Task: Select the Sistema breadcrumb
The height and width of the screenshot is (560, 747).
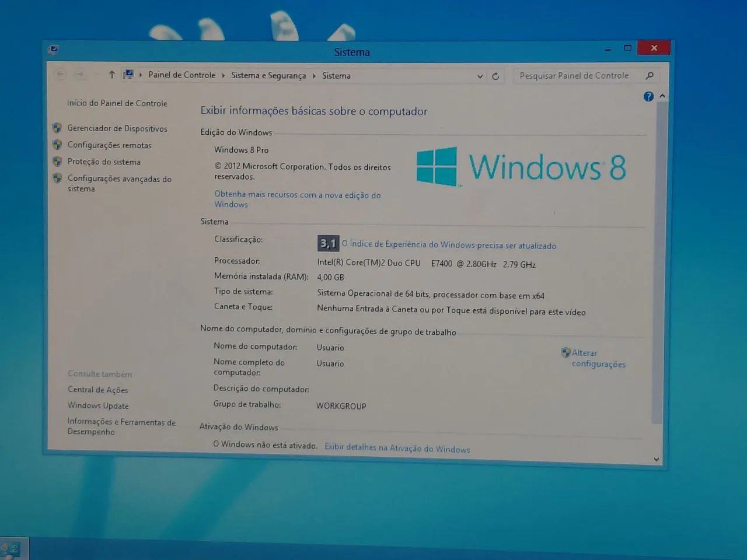Action: tap(336, 76)
